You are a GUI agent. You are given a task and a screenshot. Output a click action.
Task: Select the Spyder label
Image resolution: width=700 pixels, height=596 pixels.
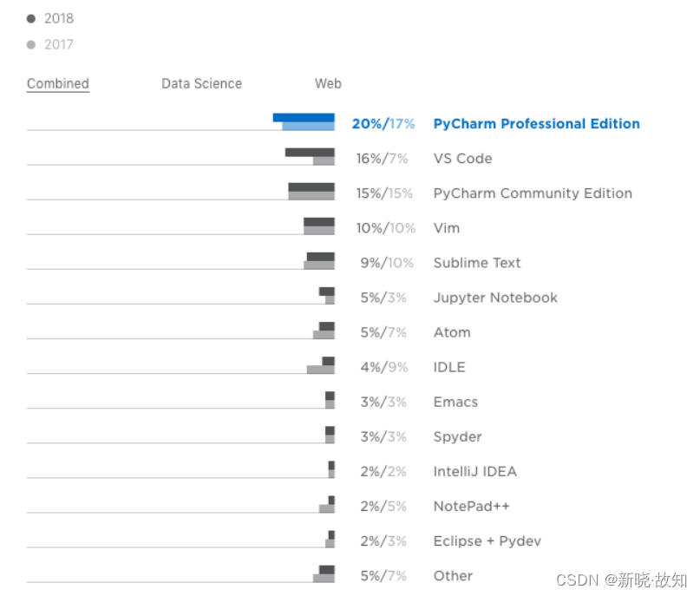[458, 436]
